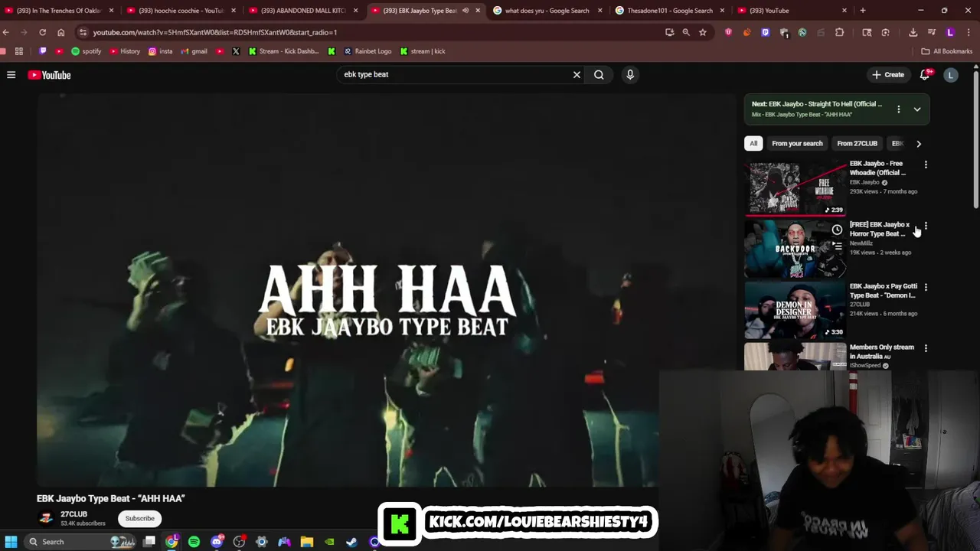Subscribe to 27CLUB channel

tap(139, 518)
